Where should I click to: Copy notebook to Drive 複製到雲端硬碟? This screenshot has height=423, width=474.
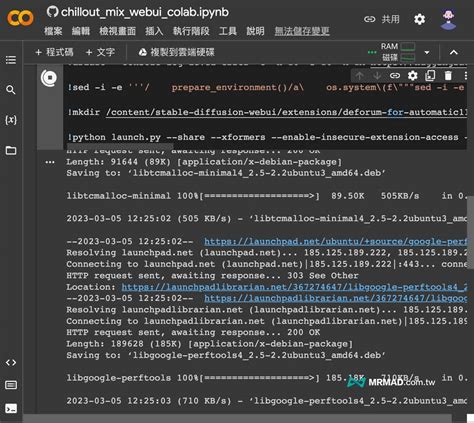coord(176,52)
